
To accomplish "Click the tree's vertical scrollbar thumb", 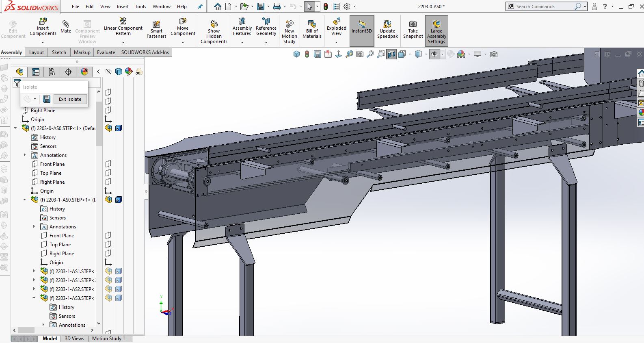I will click(99, 124).
